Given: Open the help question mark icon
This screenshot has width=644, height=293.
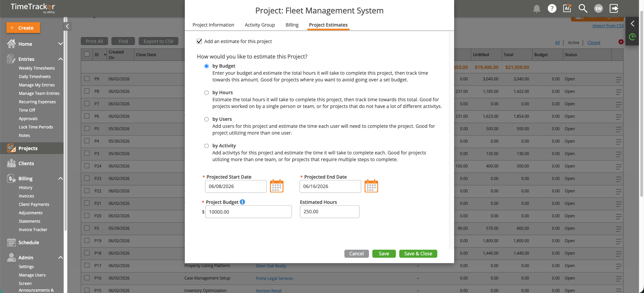Looking at the screenshot, I should coord(552,8).
